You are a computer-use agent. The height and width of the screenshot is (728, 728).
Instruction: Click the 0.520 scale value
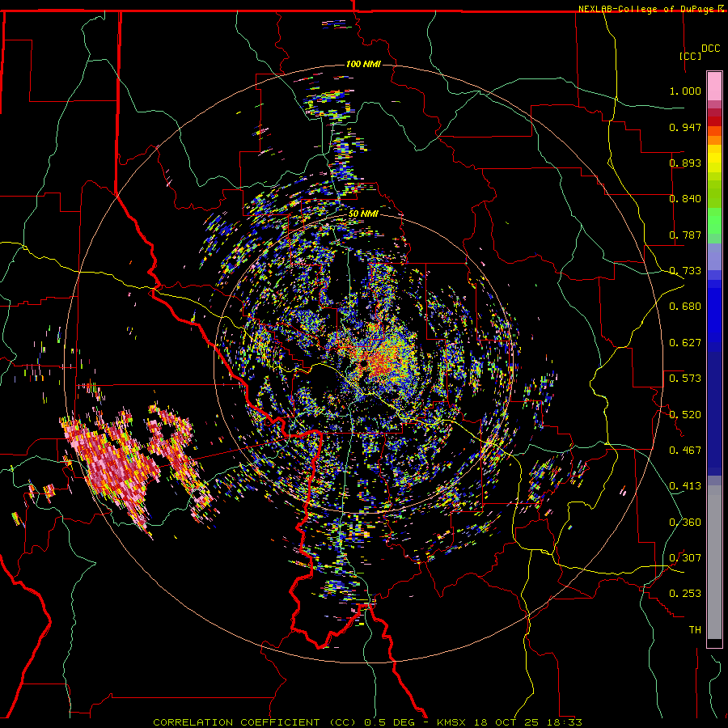pos(685,414)
